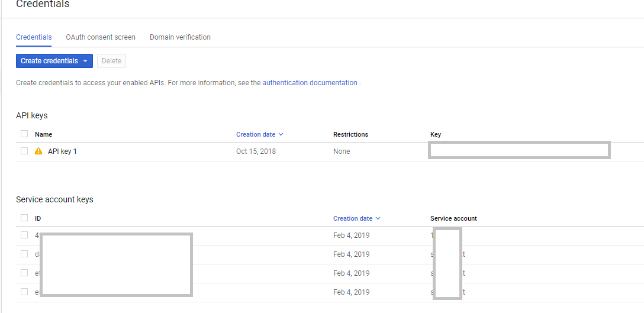
Task: Click the Oct 15, 2018 creation date
Action: pos(256,151)
